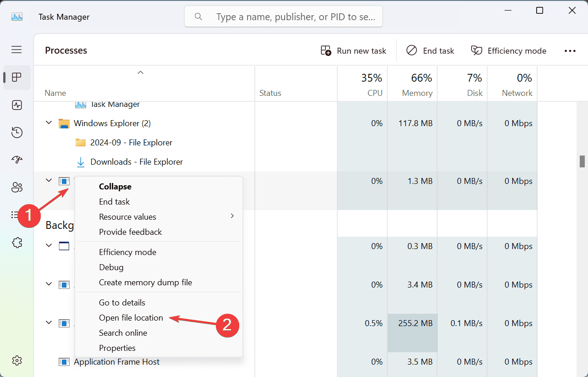Focus the search by name, publisher, PID field

(x=283, y=17)
